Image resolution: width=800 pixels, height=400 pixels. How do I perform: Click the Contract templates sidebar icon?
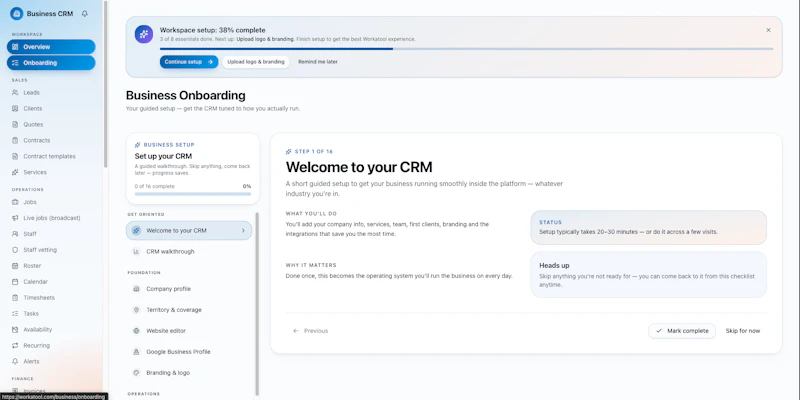tap(15, 156)
